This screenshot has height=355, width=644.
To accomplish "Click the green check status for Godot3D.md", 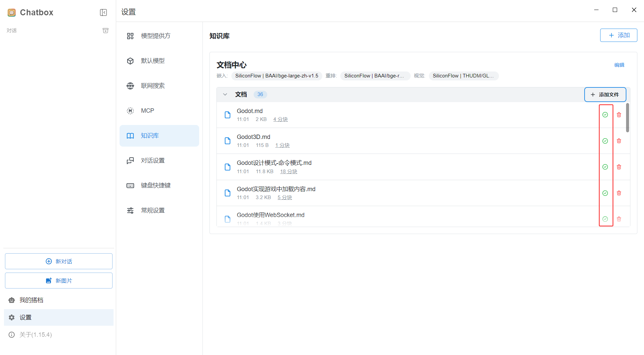I will (605, 141).
